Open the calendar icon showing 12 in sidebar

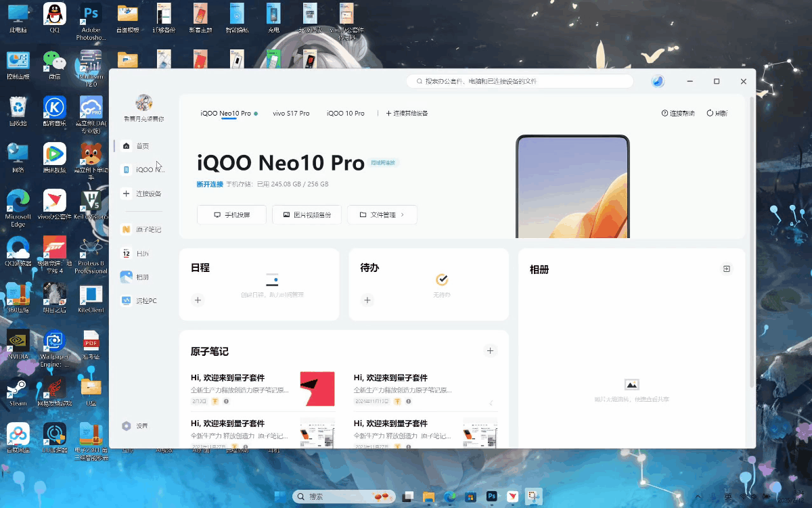point(126,253)
